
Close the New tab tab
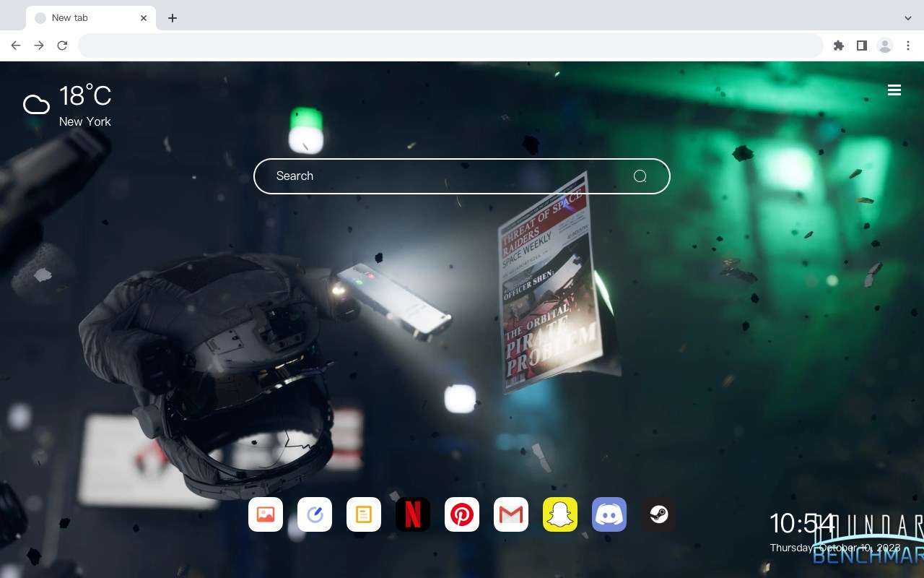pyautogui.click(x=144, y=18)
